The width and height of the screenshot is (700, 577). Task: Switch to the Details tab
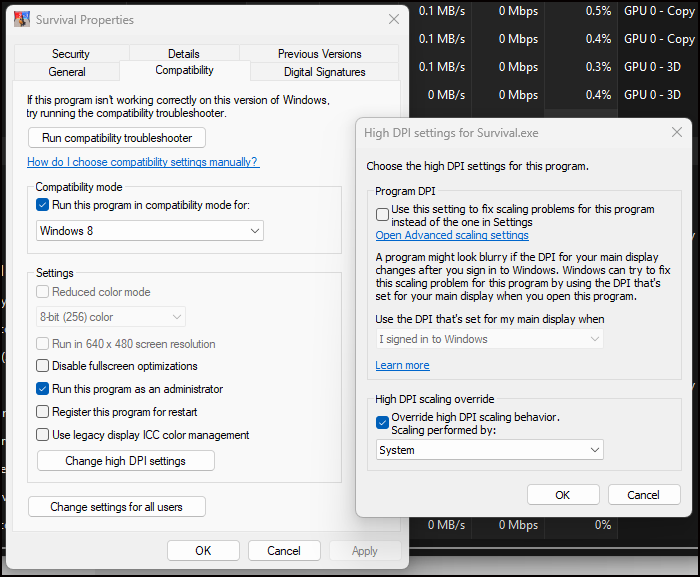tap(183, 54)
